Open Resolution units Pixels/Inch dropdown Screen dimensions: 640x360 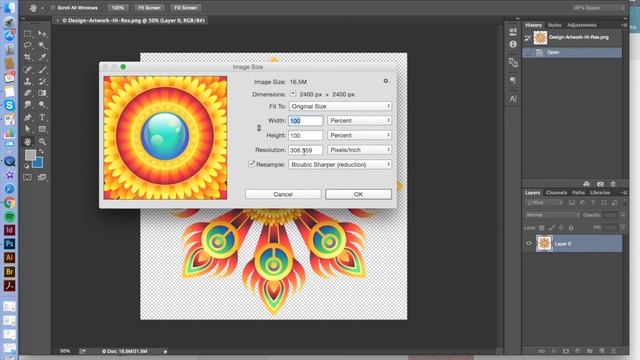[359, 150]
